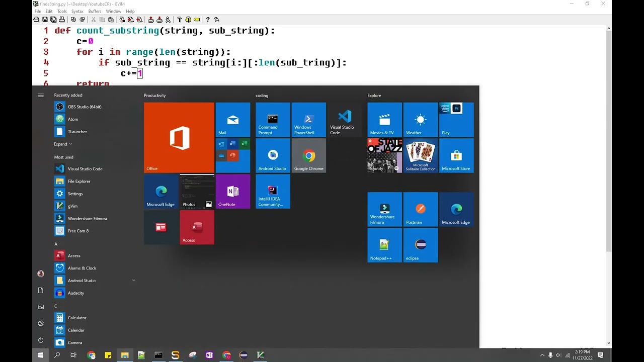Open the Weather tile

(421, 120)
